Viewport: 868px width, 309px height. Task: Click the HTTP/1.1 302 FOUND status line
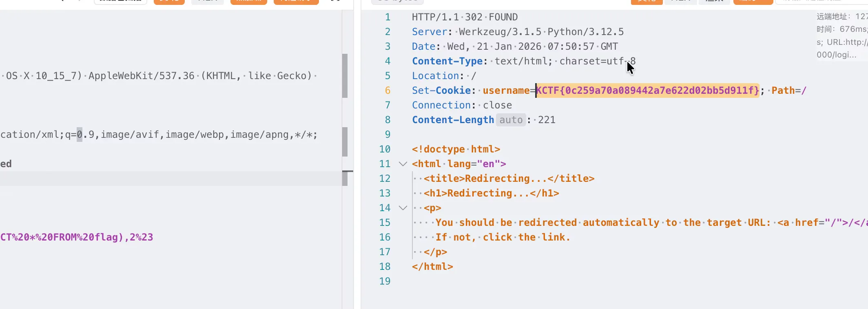tap(465, 17)
